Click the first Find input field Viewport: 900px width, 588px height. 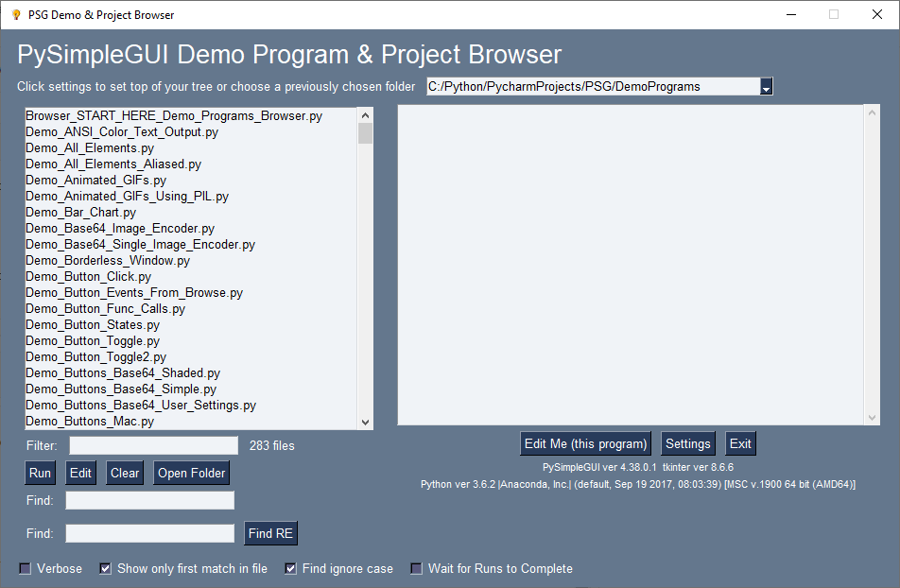point(148,500)
